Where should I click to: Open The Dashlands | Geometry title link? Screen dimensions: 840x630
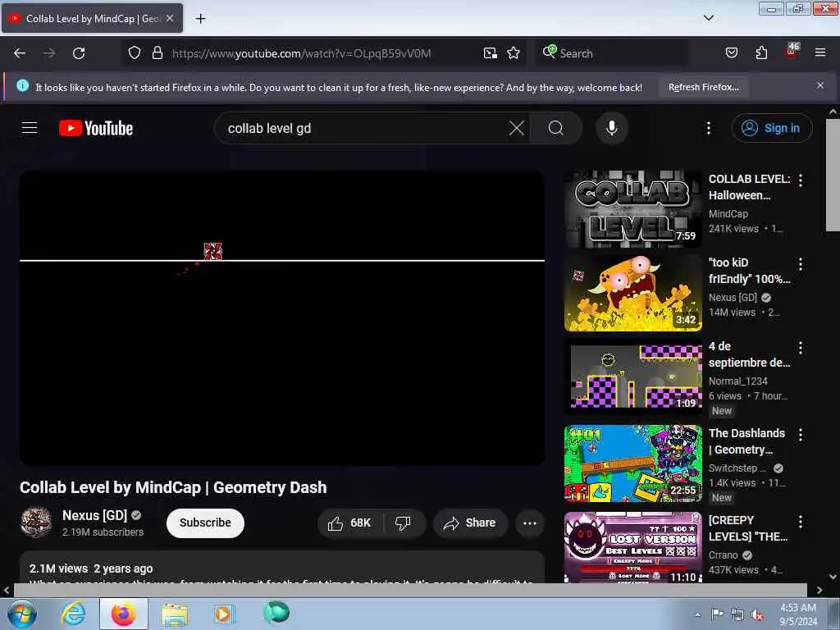point(746,441)
